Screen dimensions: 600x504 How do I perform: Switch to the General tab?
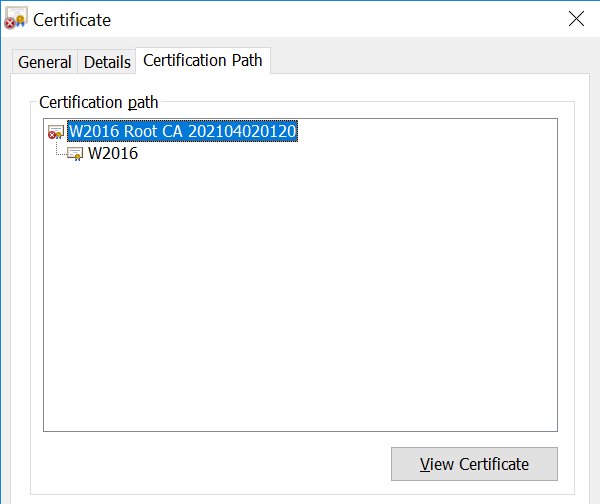[45, 62]
